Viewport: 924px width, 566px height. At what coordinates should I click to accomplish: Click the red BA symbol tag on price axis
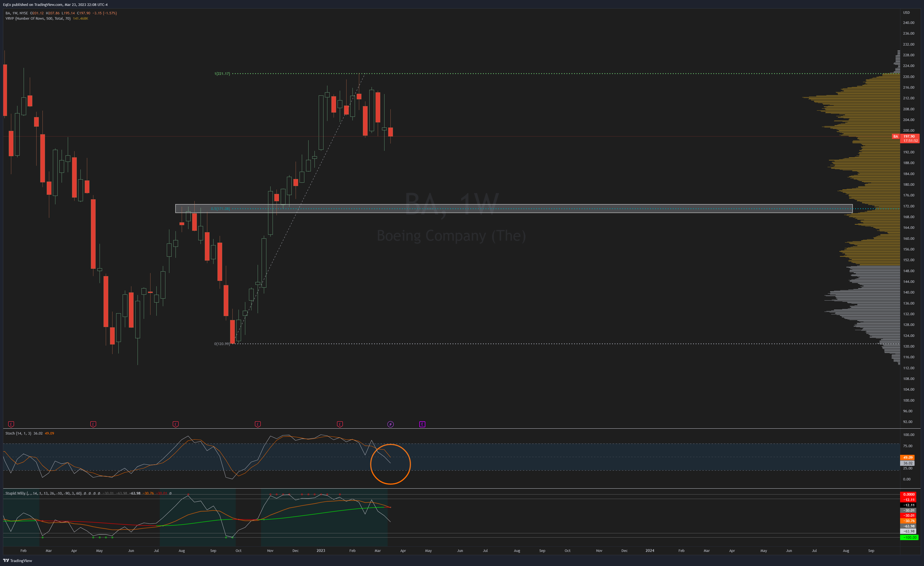(896, 136)
